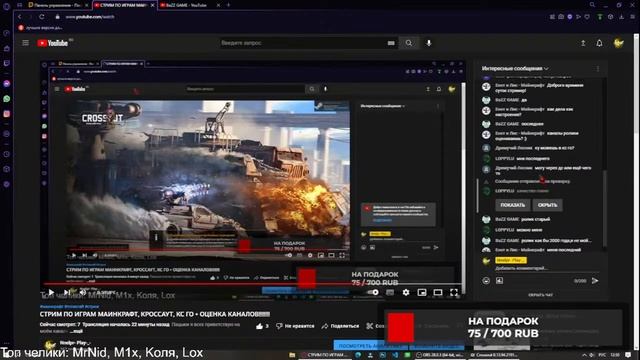Screen dimensions: 640x360
Task: Mute the player volume speaker icon
Action: (x=83, y=292)
